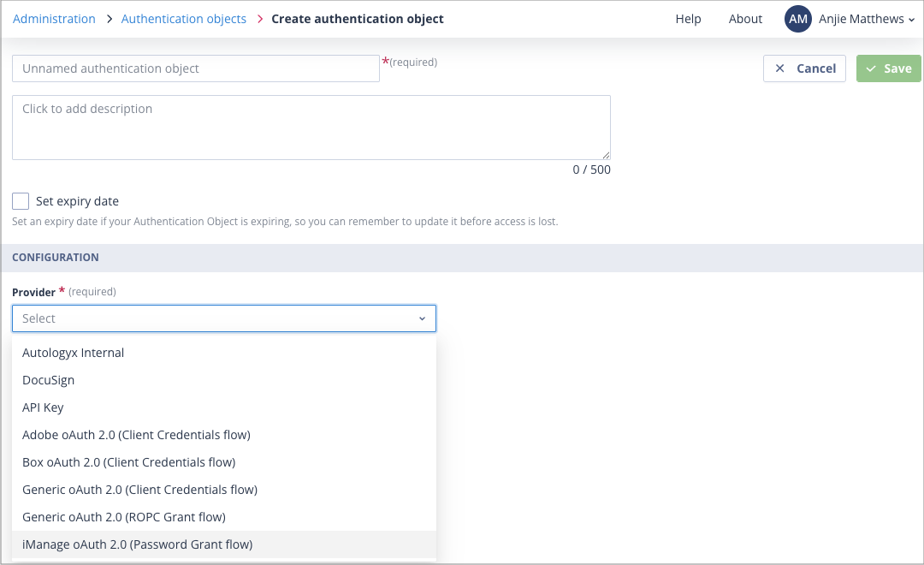Choose DocuSign provider option
The image size is (924, 565).
tap(224, 380)
